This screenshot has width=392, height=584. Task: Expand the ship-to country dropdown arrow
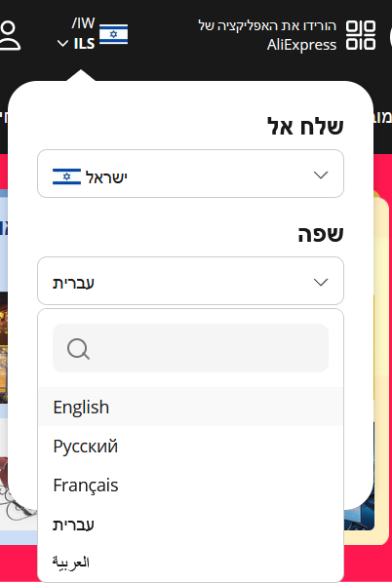pos(321,175)
